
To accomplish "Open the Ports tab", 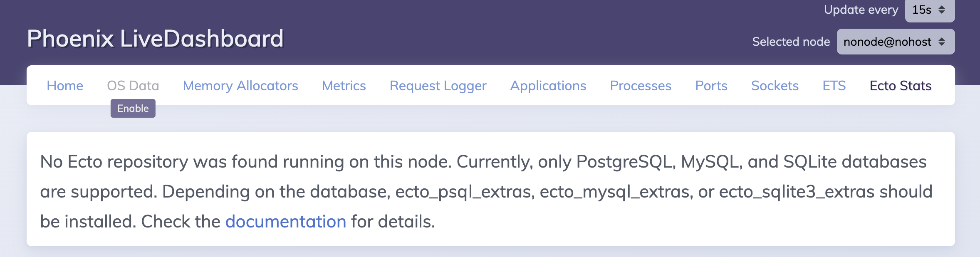I will tap(711, 86).
